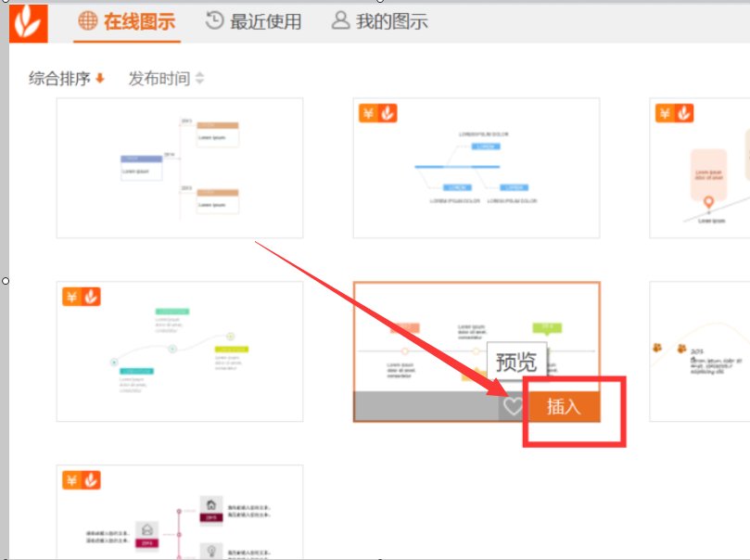
Task: Click the globe icon on 在线图示 tab
Action: click(85, 20)
